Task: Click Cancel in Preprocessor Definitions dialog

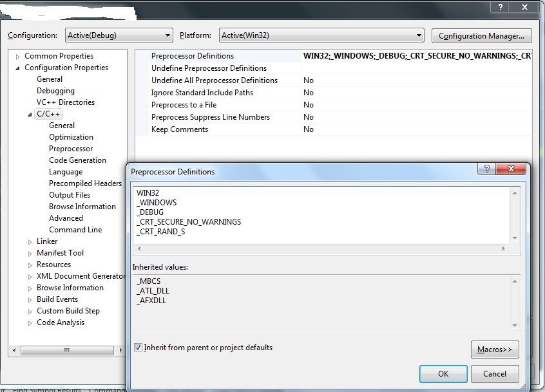Action: click(495, 374)
